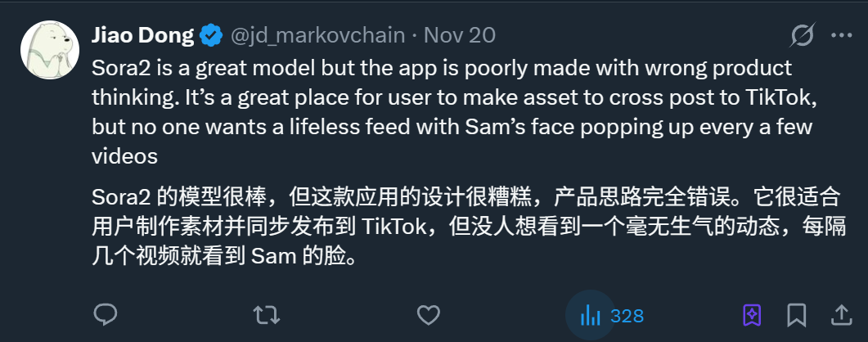Image resolution: width=868 pixels, height=342 pixels.
Task: Click the share upload arrow icon
Action: coord(841,315)
